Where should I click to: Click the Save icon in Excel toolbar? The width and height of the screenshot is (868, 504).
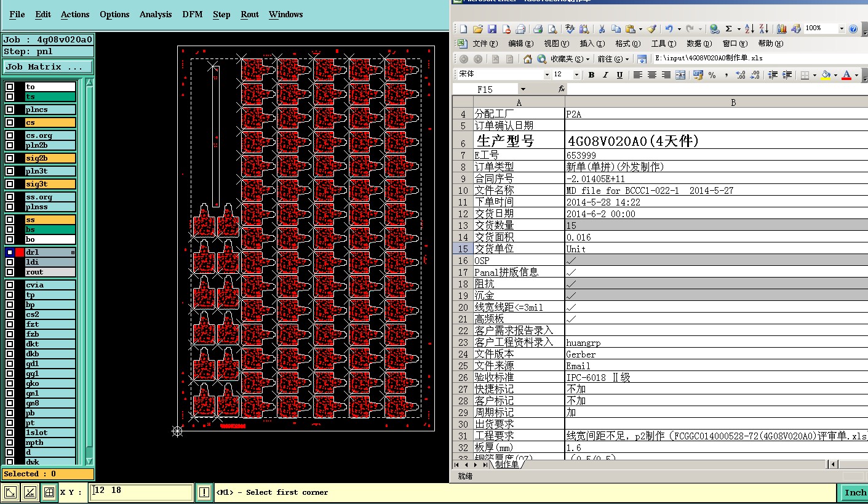coord(492,29)
